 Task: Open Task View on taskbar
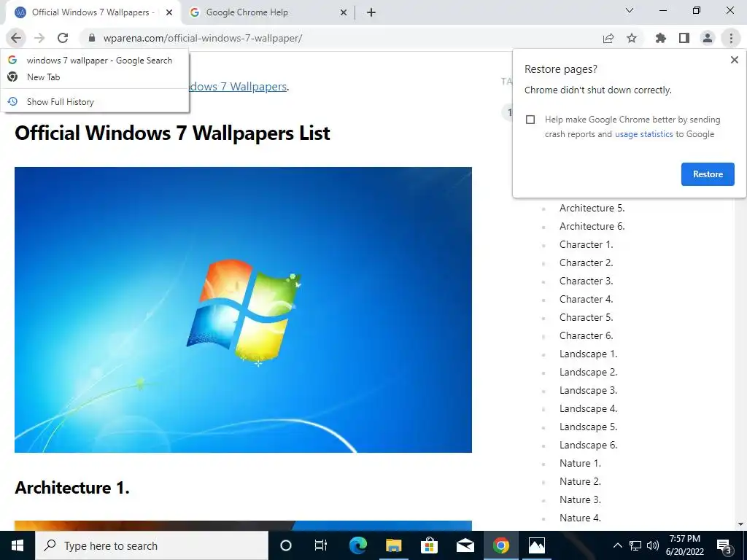click(321, 545)
